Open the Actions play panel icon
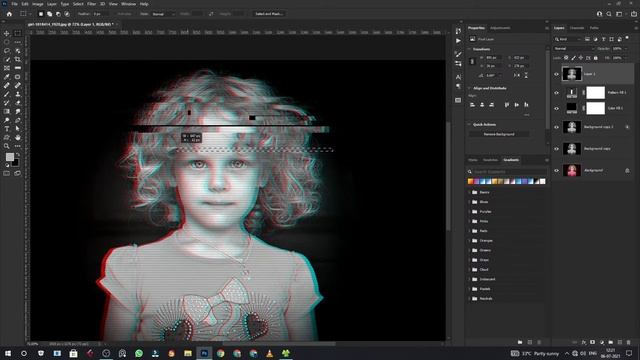 click(x=458, y=41)
